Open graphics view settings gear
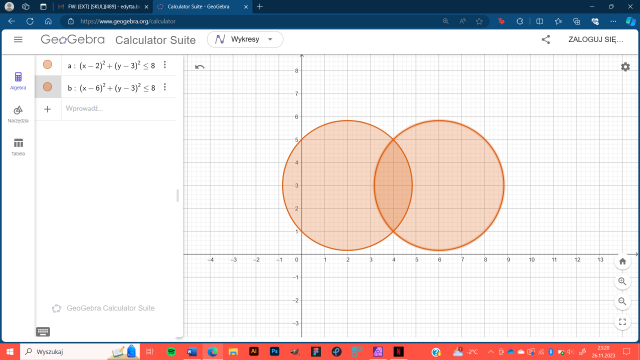Viewport: 640px width, 360px height. 625,67
